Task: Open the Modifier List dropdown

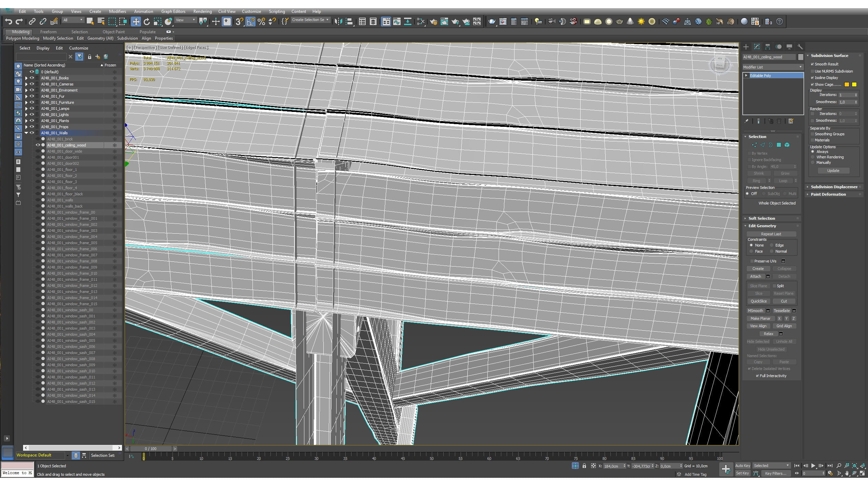Action: click(x=773, y=67)
